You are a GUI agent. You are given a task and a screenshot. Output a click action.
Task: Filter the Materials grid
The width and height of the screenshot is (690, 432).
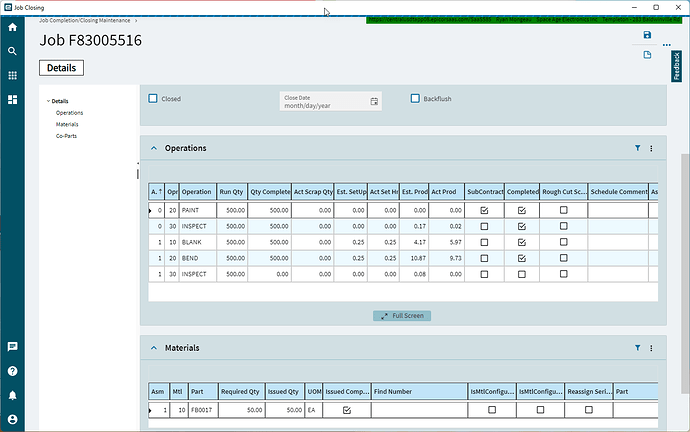click(637, 348)
